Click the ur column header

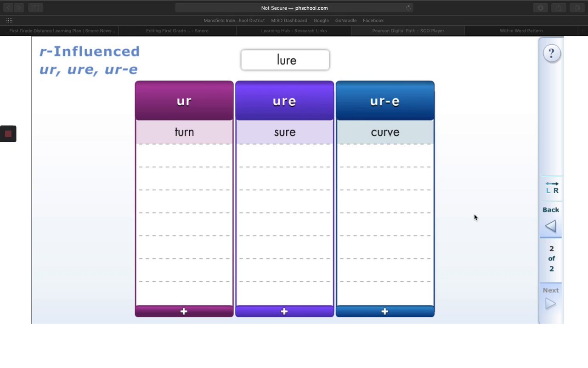pyautogui.click(x=184, y=101)
